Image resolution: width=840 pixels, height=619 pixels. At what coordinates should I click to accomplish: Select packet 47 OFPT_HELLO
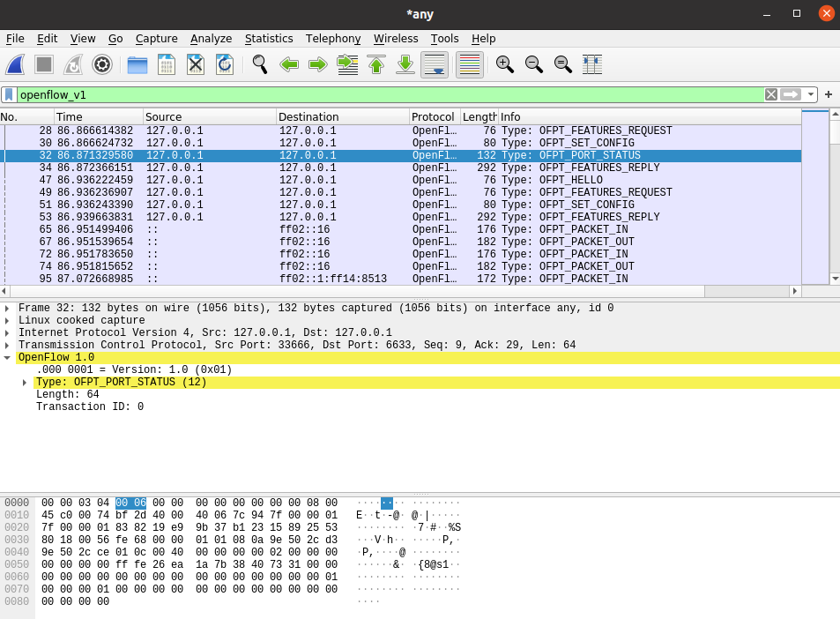[x=401, y=180]
